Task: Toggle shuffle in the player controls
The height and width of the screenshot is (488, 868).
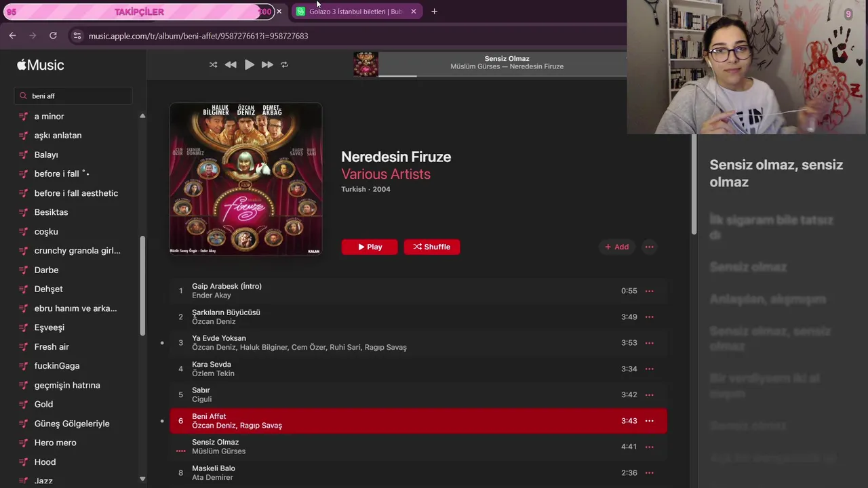Action: coord(213,64)
